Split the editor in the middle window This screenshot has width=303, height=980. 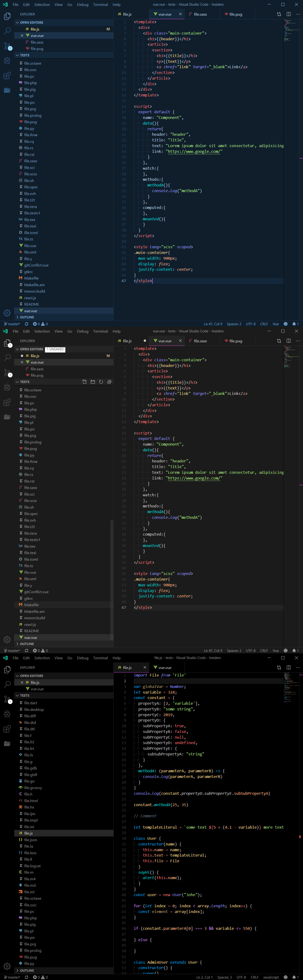289,341
